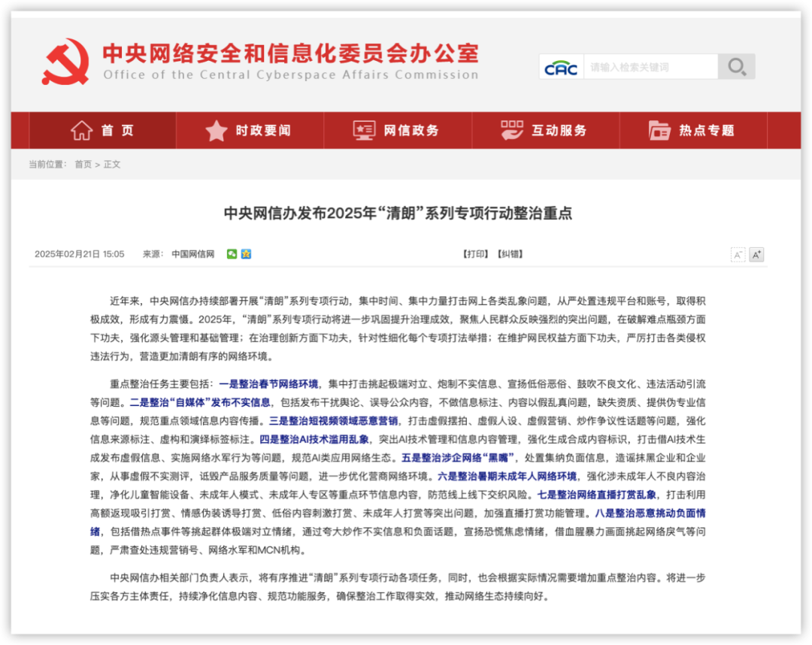Increase font size with A+ icon
Image resolution: width=812 pixels, height=645 pixels.
pos(756,255)
